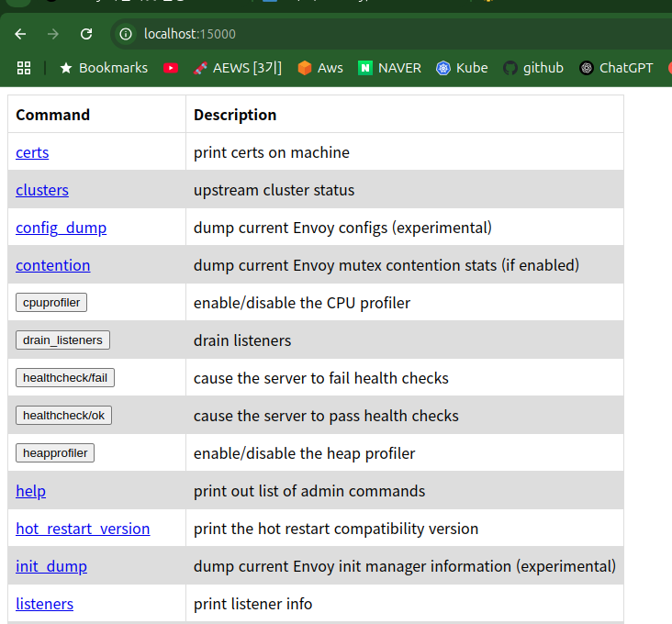This screenshot has height=624, width=672.
Task: Click 'cause the server to fail health checks'
Action: [x=321, y=378]
